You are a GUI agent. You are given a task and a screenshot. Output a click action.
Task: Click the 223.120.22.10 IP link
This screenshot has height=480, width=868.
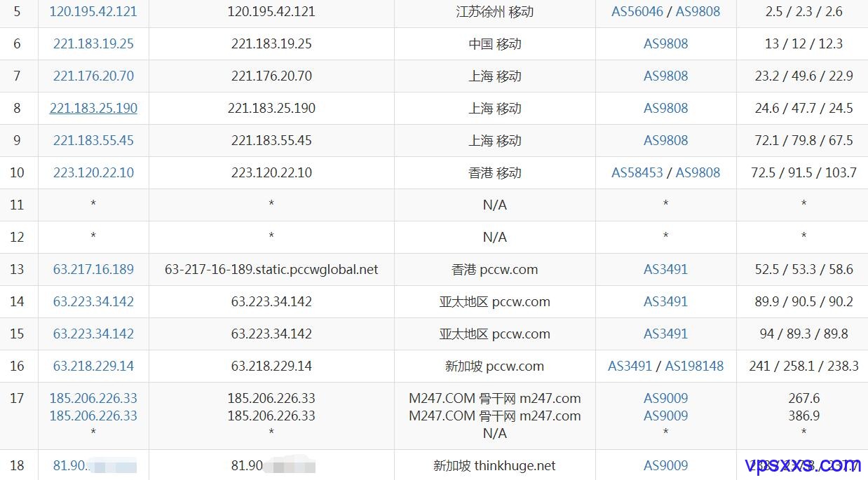tap(93, 172)
